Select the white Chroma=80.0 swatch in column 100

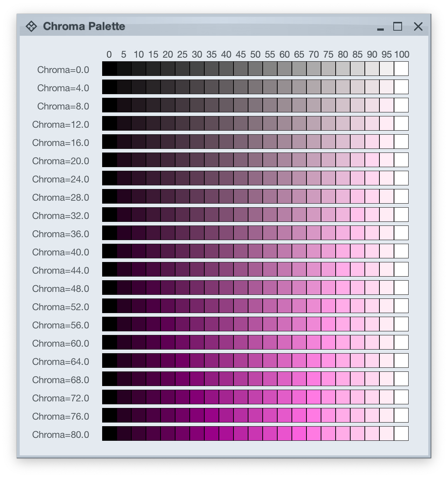pyautogui.click(x=401, y=433)
